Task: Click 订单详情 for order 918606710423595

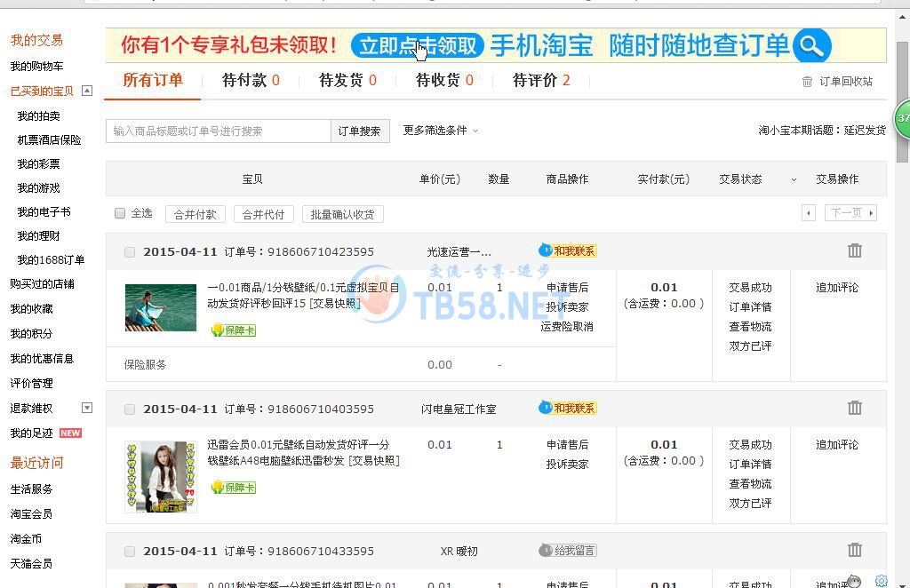Action: pyautogui.click(x=750, y=306)
